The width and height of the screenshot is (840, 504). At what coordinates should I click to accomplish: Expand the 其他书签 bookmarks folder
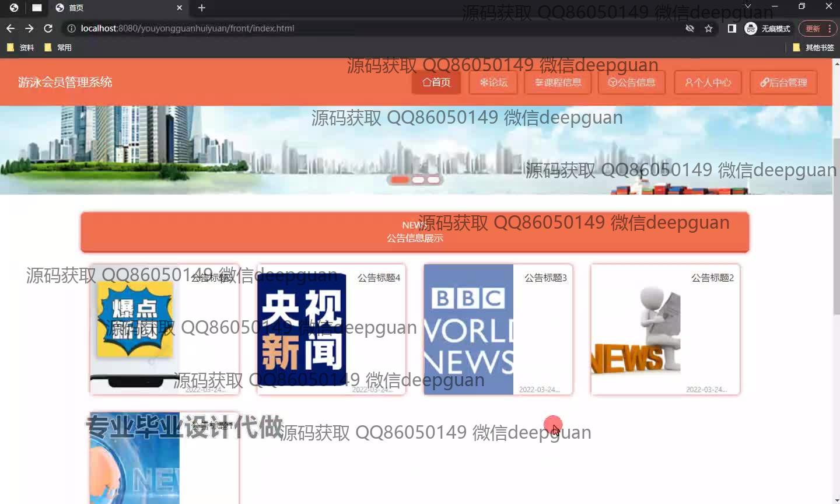pyautogui.click(x=813, y=47)
